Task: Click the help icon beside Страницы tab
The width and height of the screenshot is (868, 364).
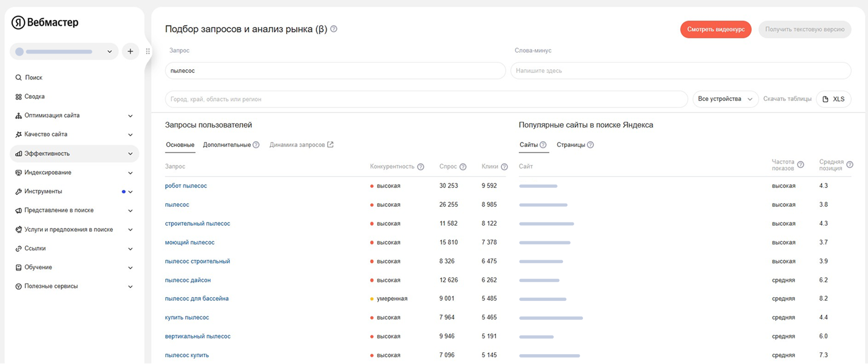Action: (x=591, y=145)
